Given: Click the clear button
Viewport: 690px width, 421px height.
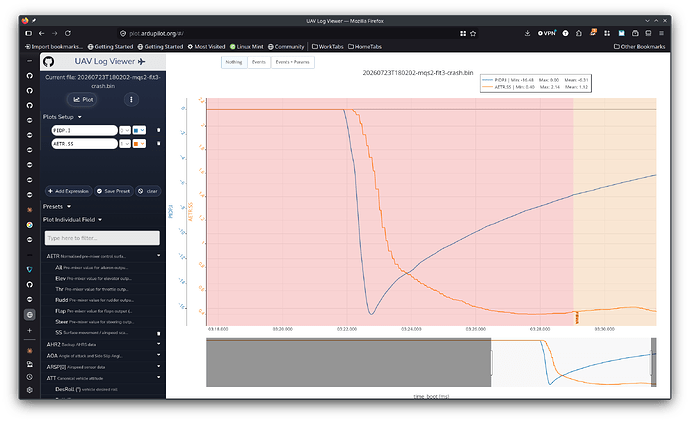Looking at the screenshot, I should pyautogui.click(x=148, y=191).
